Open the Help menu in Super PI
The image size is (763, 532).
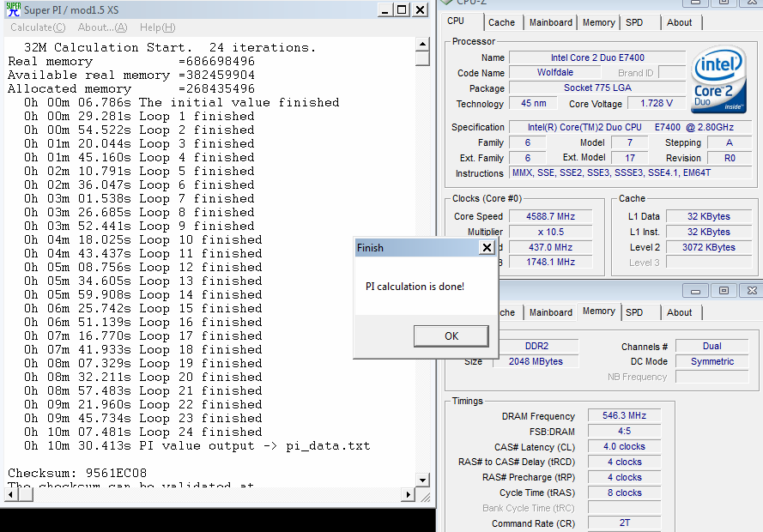pyautogui.click(x=157, y=27)
